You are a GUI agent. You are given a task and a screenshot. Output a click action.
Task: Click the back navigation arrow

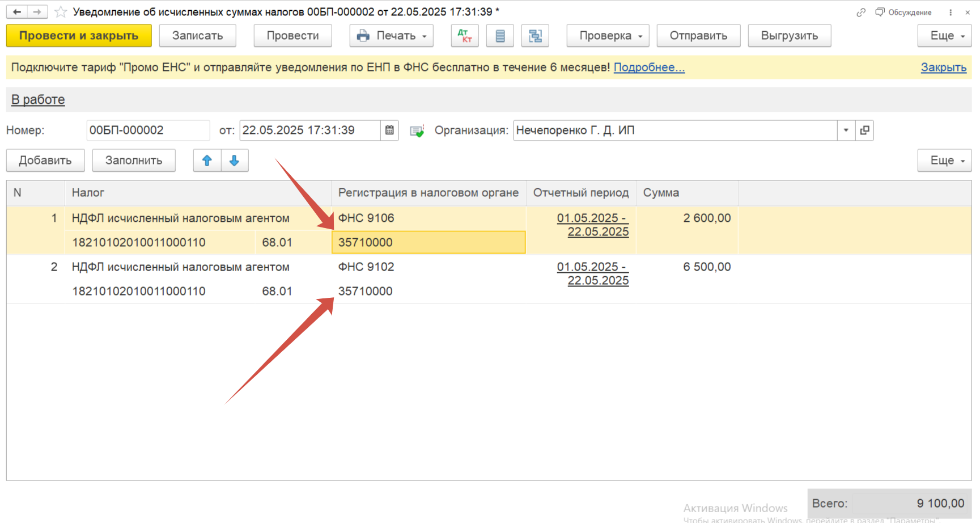pyautogui.click(x=17, y=12)
